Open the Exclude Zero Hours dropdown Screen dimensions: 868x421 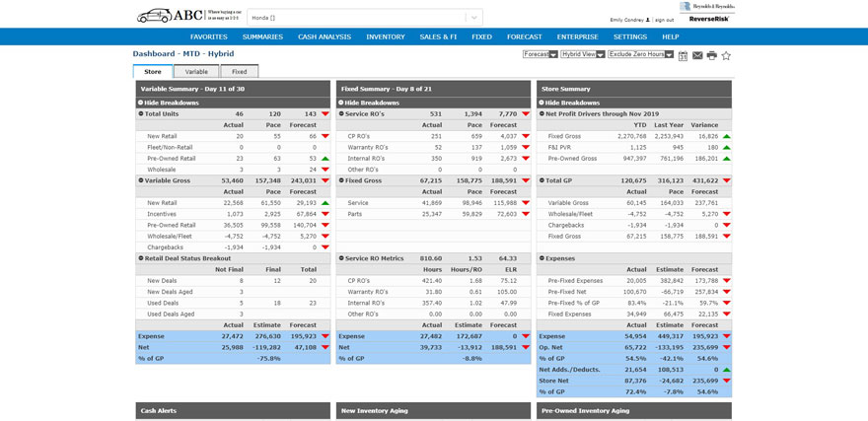click(640, 54)
